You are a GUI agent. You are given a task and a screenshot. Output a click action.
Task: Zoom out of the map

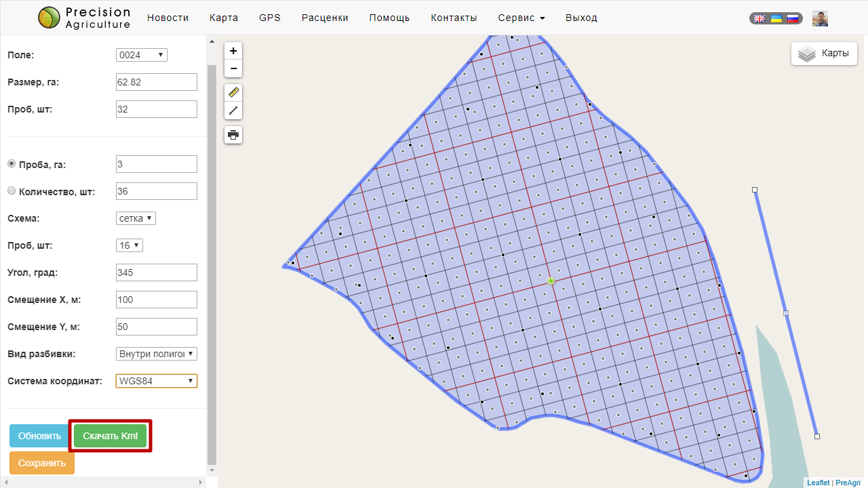(x=233, y=68)
